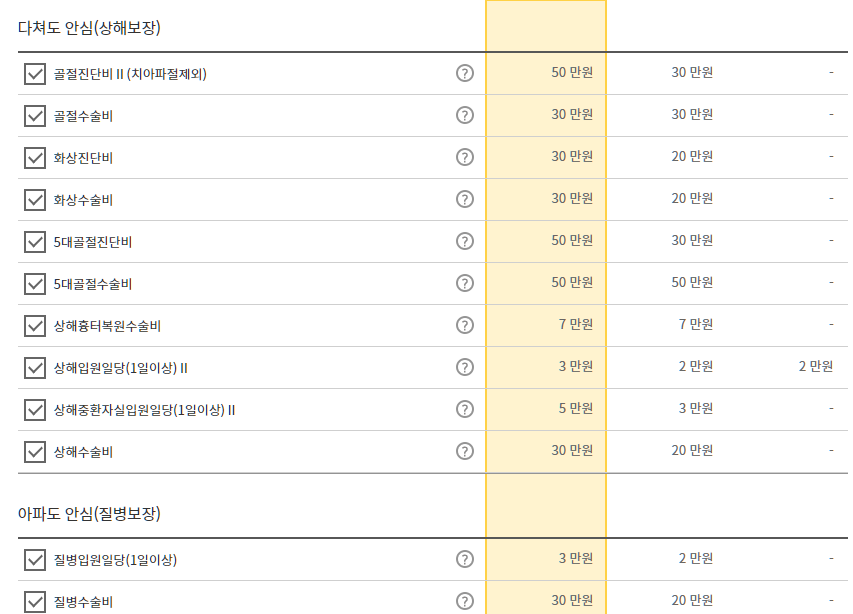The height and width of the screenshot is (614, 853).
Task: Click help icon for 상해수술비
Action: click(x=465, y=451)
